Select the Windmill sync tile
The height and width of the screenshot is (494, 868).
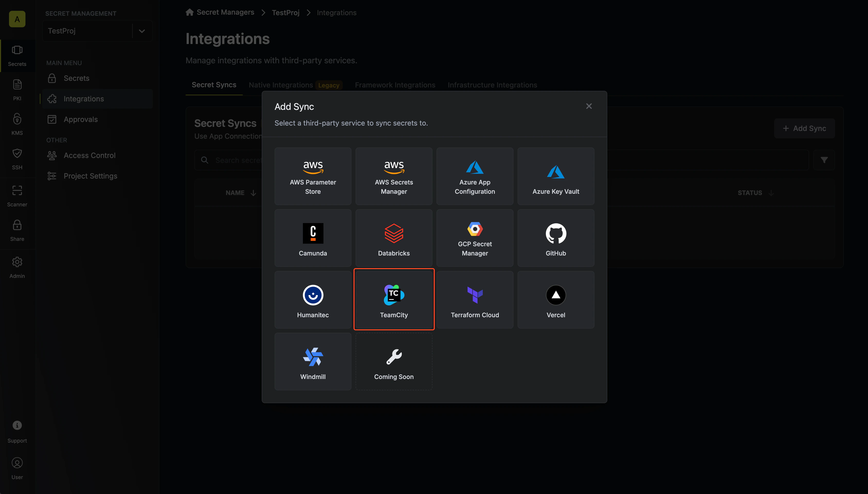(x=313, y=361)
